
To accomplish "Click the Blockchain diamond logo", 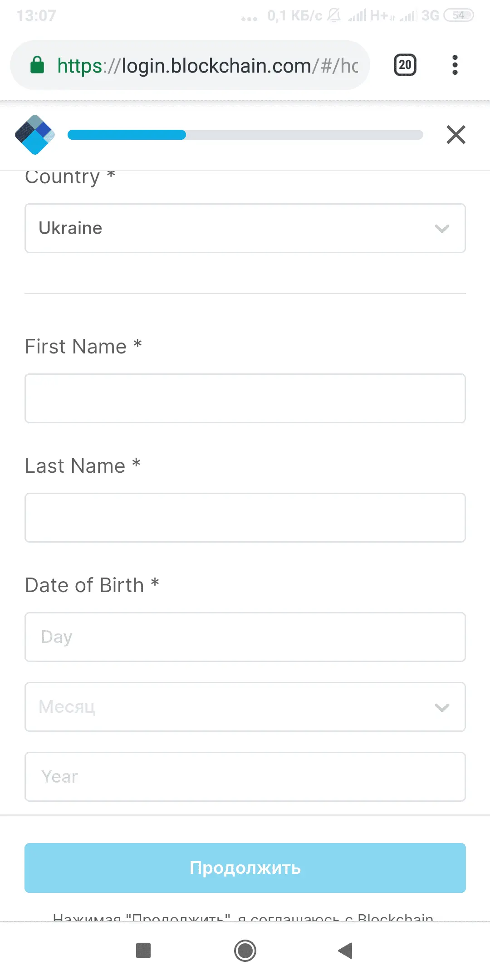I will (x=34, y=135).
